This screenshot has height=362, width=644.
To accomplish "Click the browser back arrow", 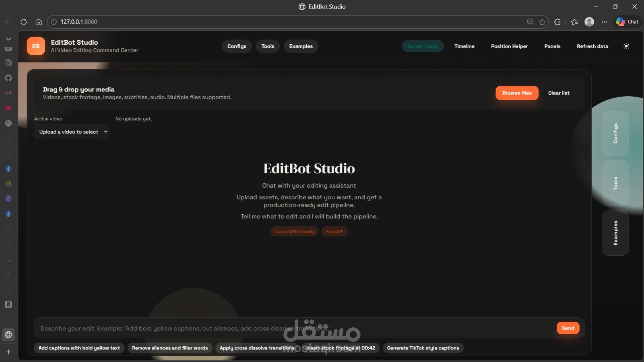I will coord(8,22).
